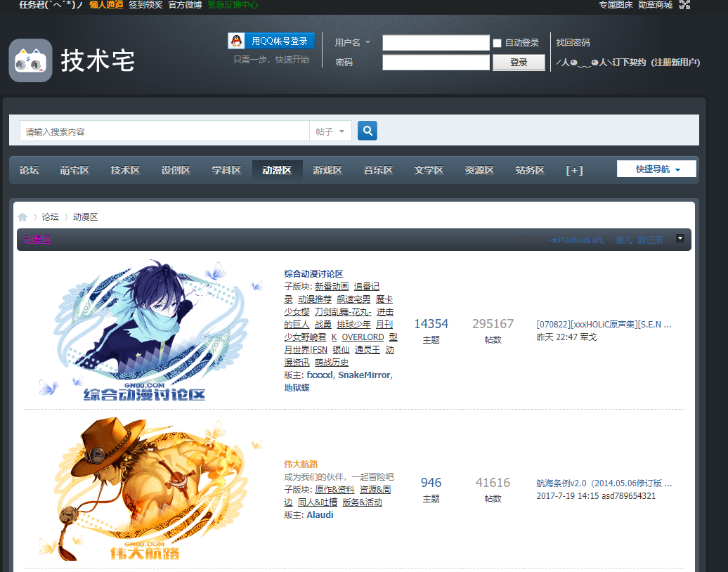
Task: Go to the 游戏区 tab
Action: click(327, 170)
